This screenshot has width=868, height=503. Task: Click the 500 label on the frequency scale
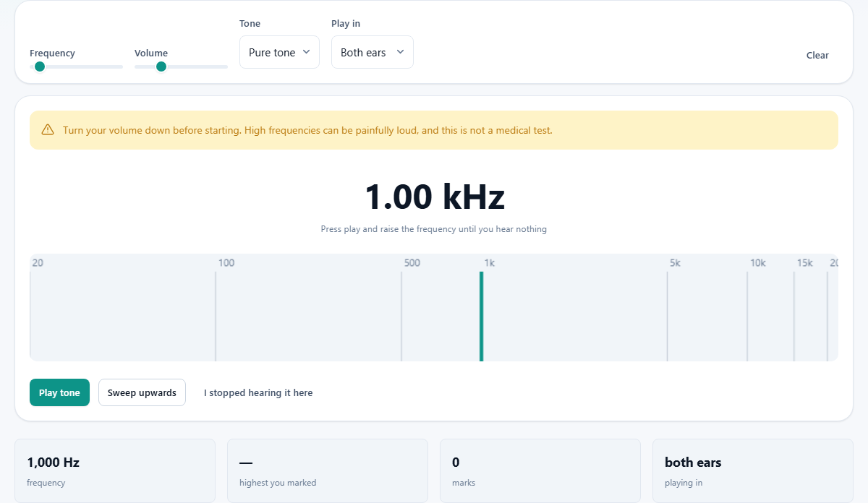tap(412, 262)
